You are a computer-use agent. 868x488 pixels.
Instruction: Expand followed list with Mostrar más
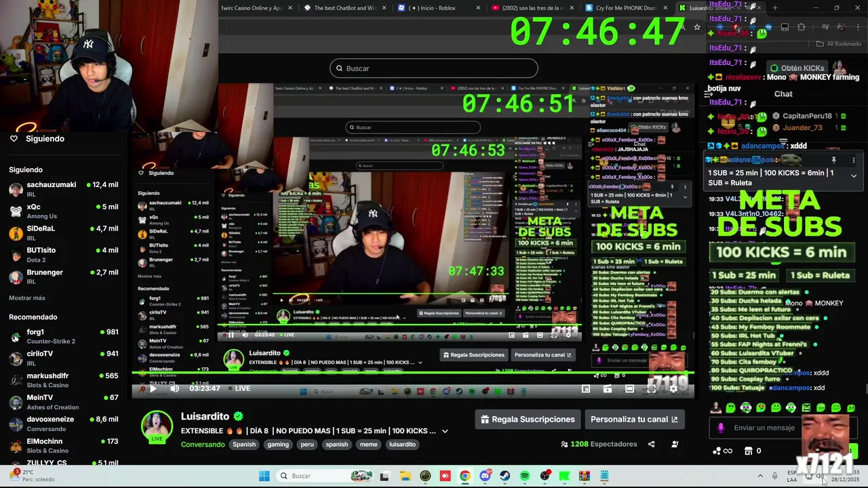tap(27, 298)
